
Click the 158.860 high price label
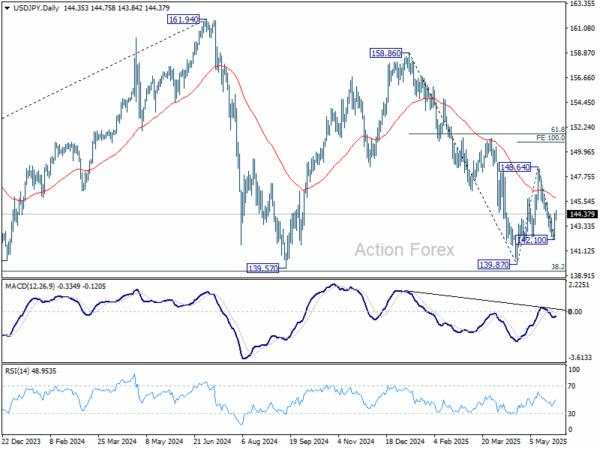tap(386, 53)
